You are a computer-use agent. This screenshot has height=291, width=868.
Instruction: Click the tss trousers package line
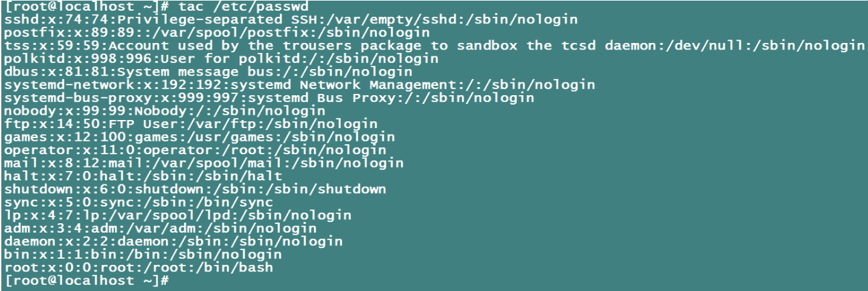[434, 46]
